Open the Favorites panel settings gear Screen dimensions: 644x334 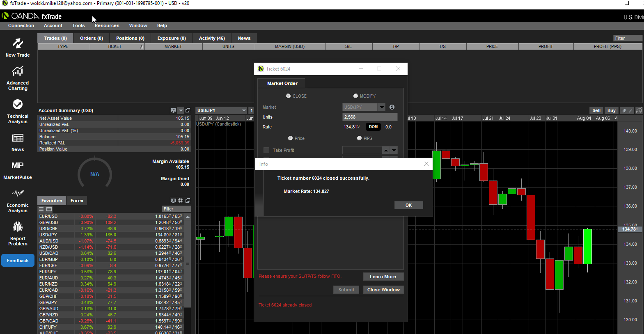click(x=180, y=201)
